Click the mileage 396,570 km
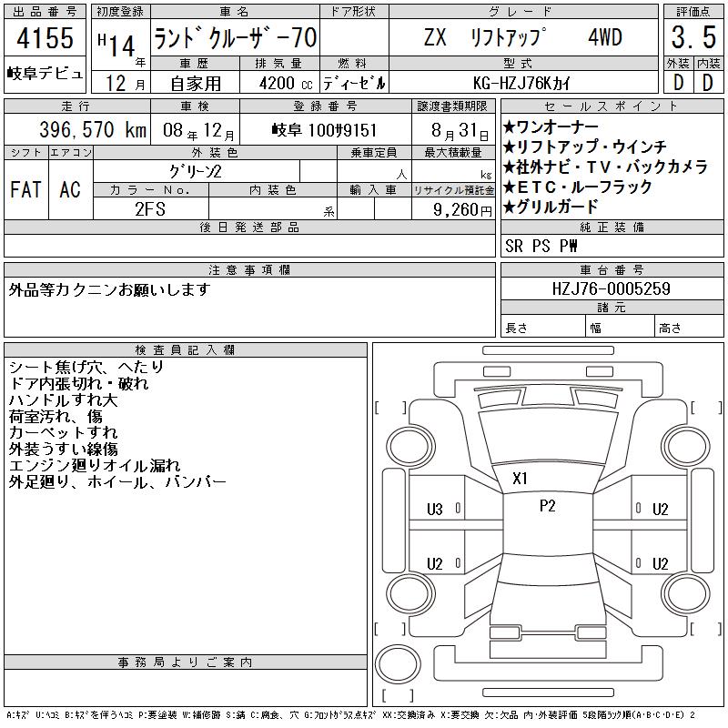Viewport: 728px width, 728px height. coord(93,129)
